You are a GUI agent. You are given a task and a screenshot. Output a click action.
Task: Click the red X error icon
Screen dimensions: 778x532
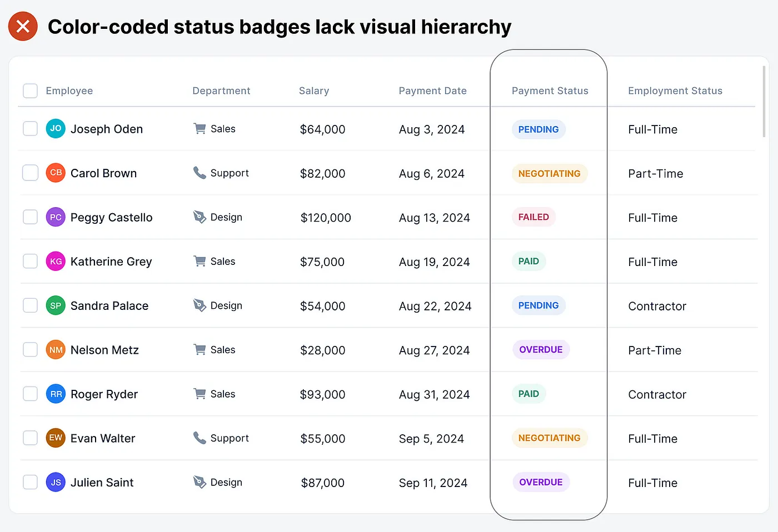pyautogui.click(x=23, y=26)
